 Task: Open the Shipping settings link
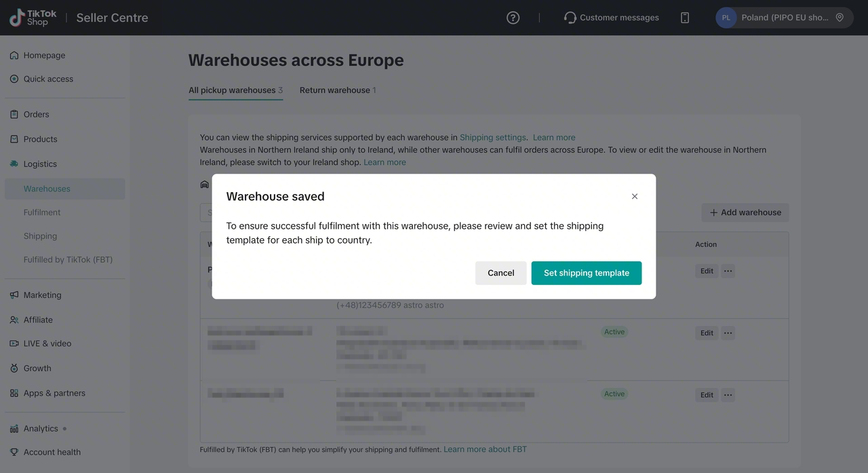tap(493, 138)
